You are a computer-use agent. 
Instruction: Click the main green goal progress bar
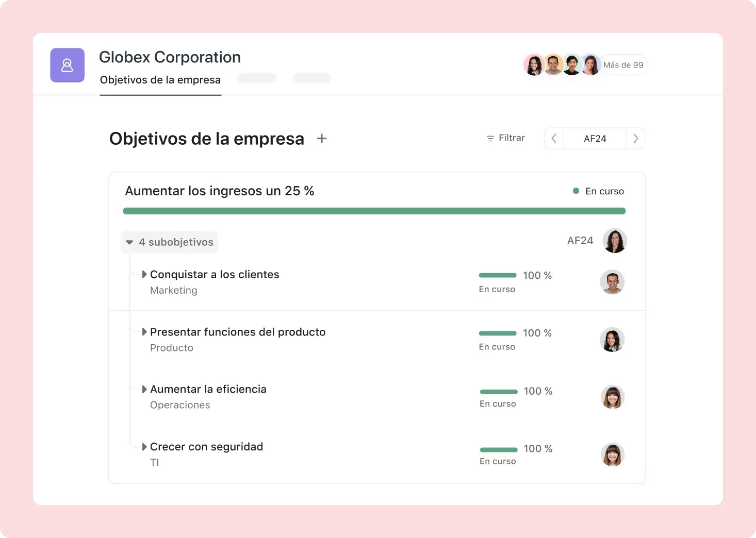(x=374, y=211)
